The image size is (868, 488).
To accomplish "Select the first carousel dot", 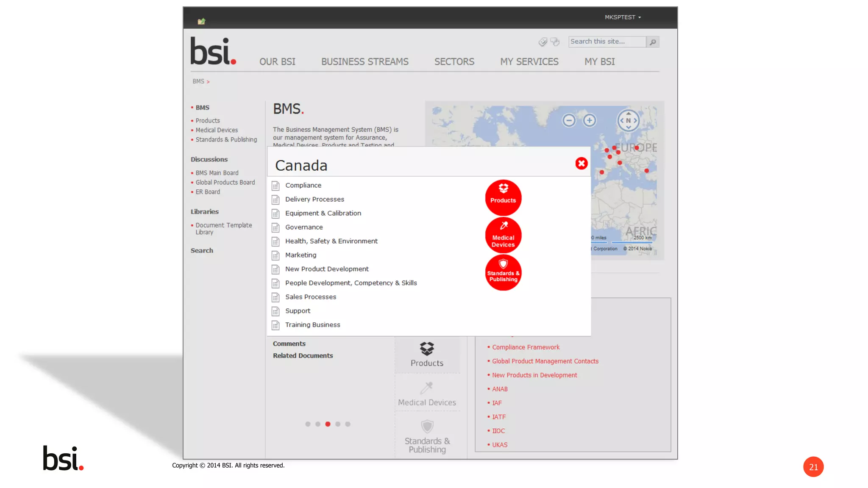I will coord(308,424).
